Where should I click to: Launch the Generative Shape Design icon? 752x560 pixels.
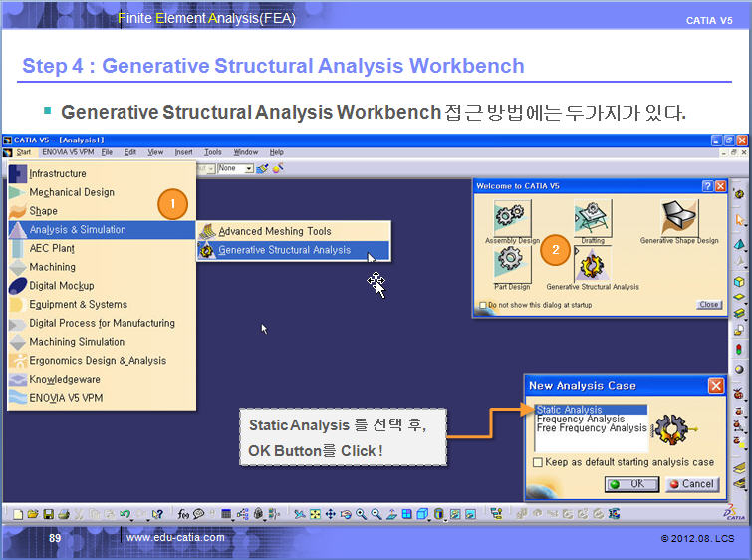(x=680, y=217)
